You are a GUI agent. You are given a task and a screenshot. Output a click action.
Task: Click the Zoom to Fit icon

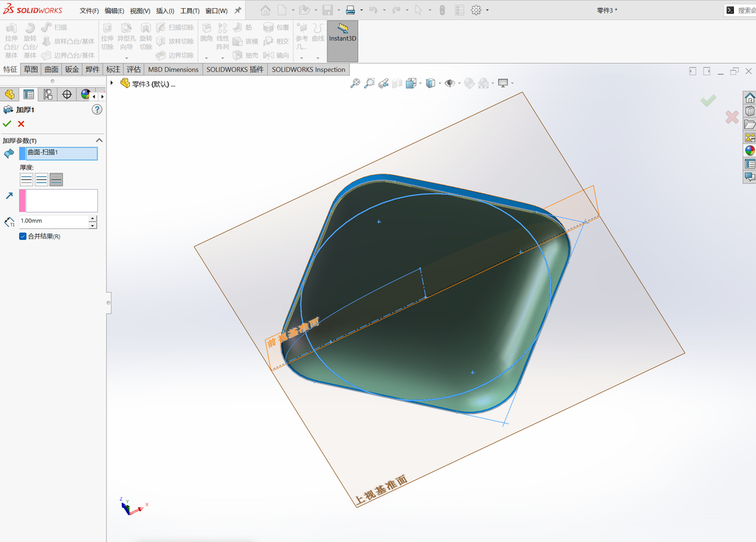355,83
